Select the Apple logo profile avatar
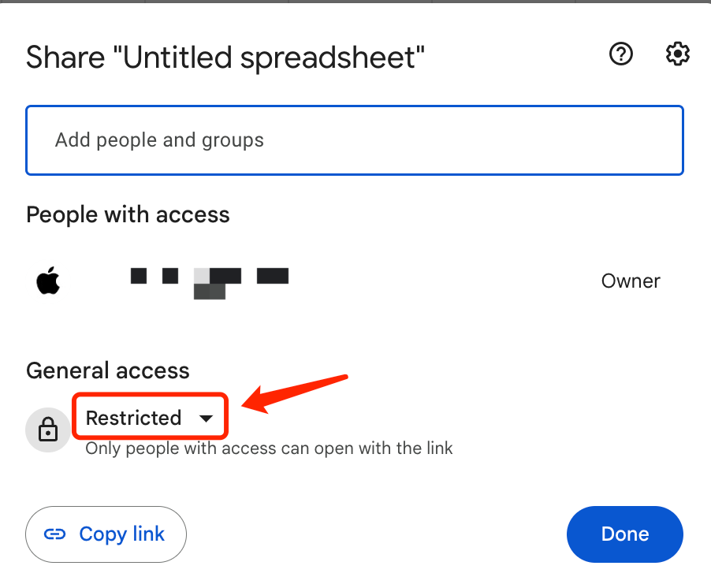711x588 pixels. click(x=48, y=280)
